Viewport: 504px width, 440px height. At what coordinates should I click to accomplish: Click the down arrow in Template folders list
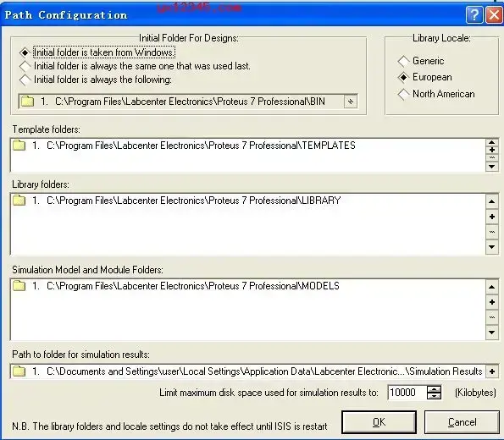tap(492, 167)
